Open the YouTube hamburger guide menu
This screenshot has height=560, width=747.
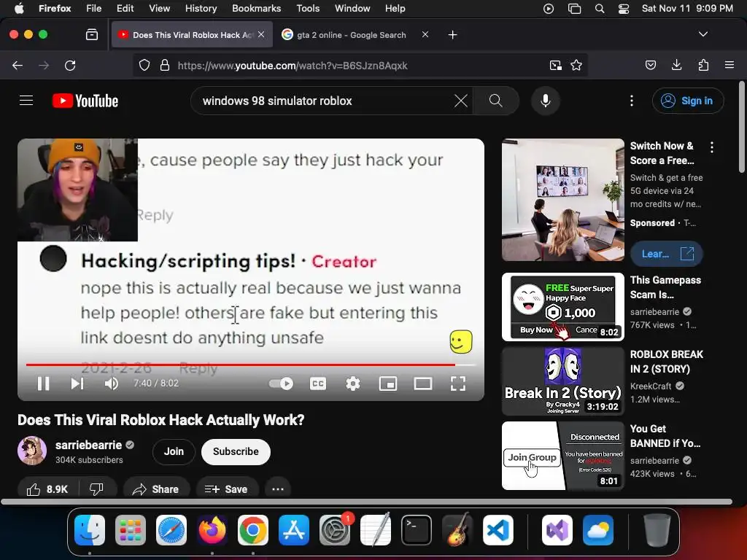coord(26,101)
